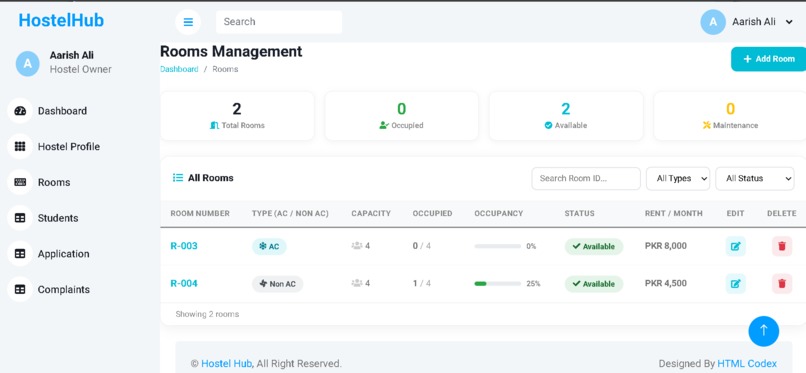Open room R-003 link
The height and width of the screenshot is (373, 806).
click(184, 246)
